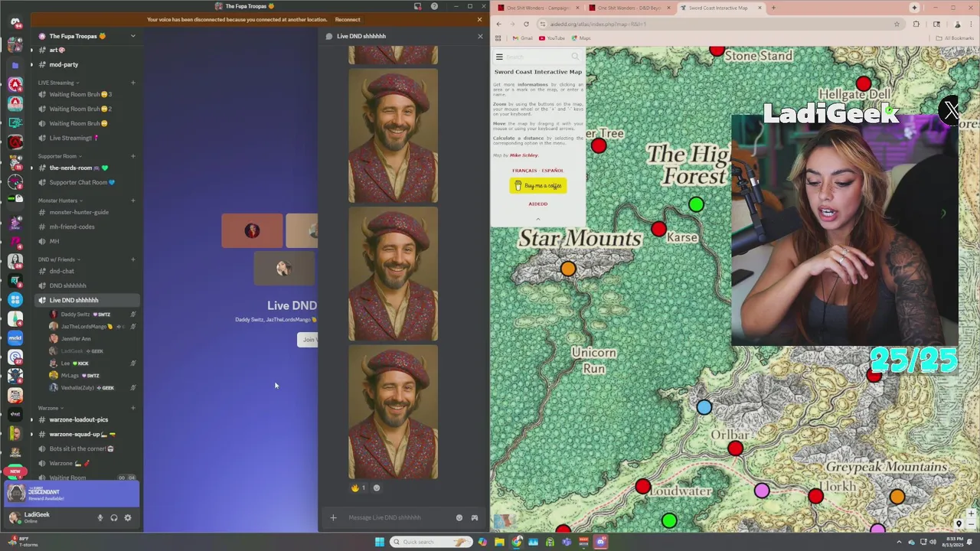The image size is (980, 551).
Task: Create channel in DND w/ Friends category
Action: pos(133,259)
